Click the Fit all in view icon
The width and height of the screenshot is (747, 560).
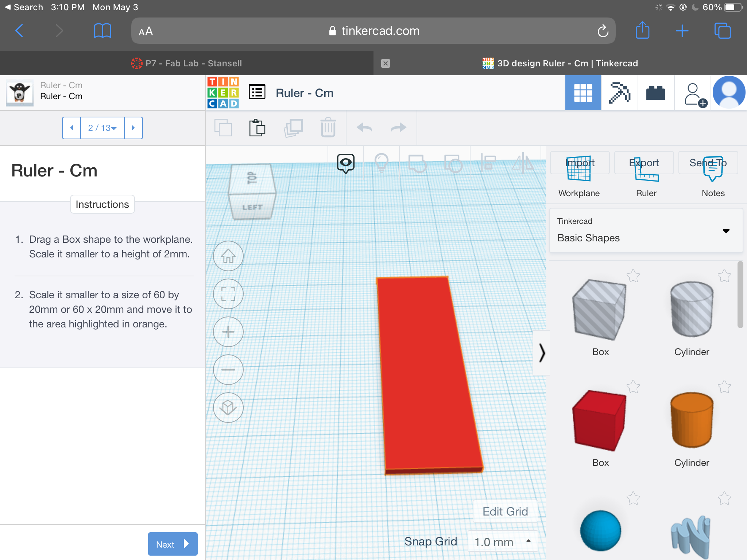pyautogui.click(x=228, y=294)
